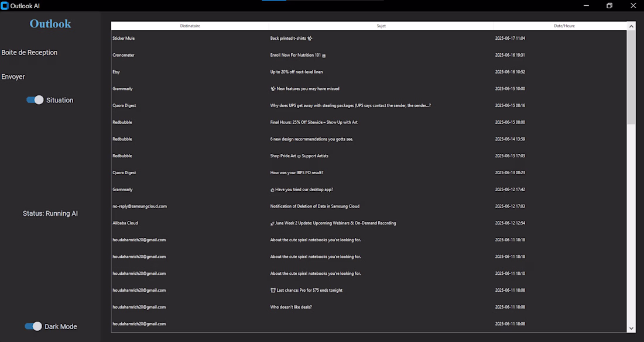
Task: Toggle the Situation switch
Action: click(x=35, y=100)
